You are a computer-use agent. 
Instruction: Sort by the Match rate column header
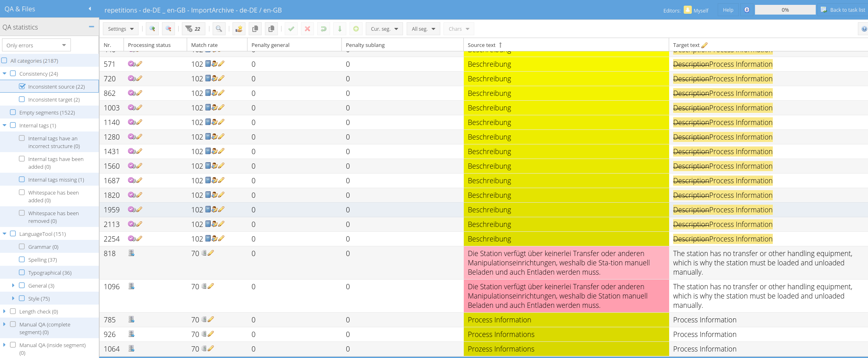point(204,45)
